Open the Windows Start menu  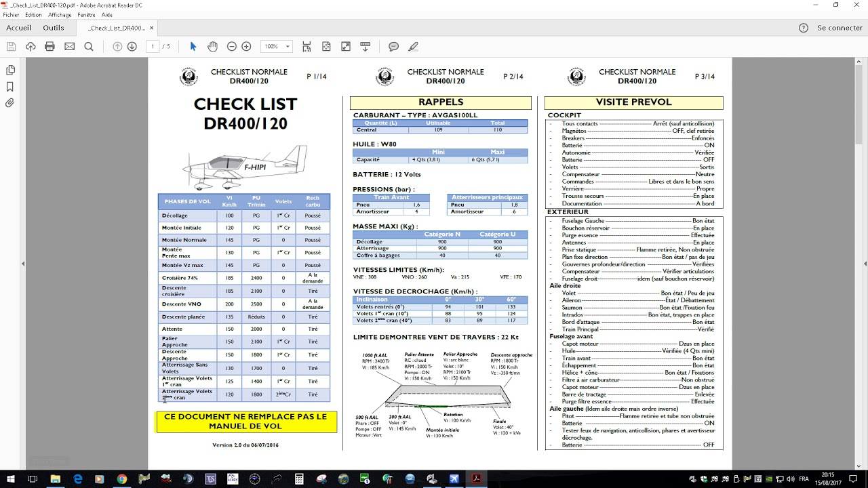point(11,479)
